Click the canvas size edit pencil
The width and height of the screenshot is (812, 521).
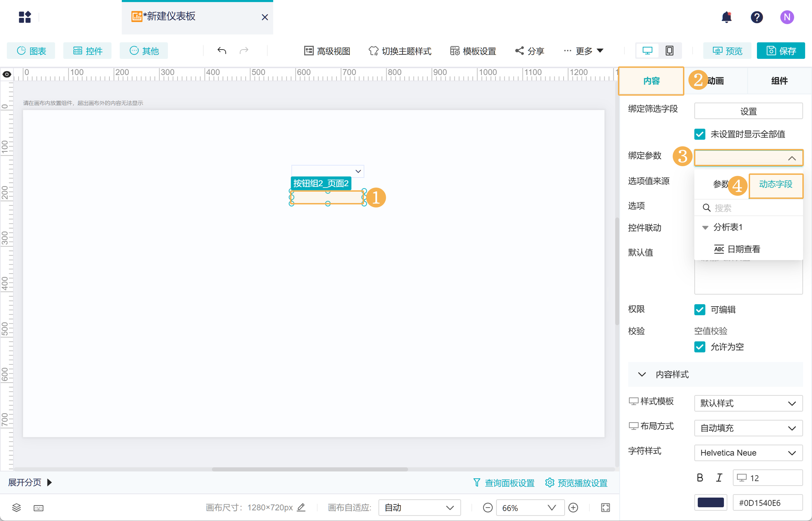coord(301,507)
